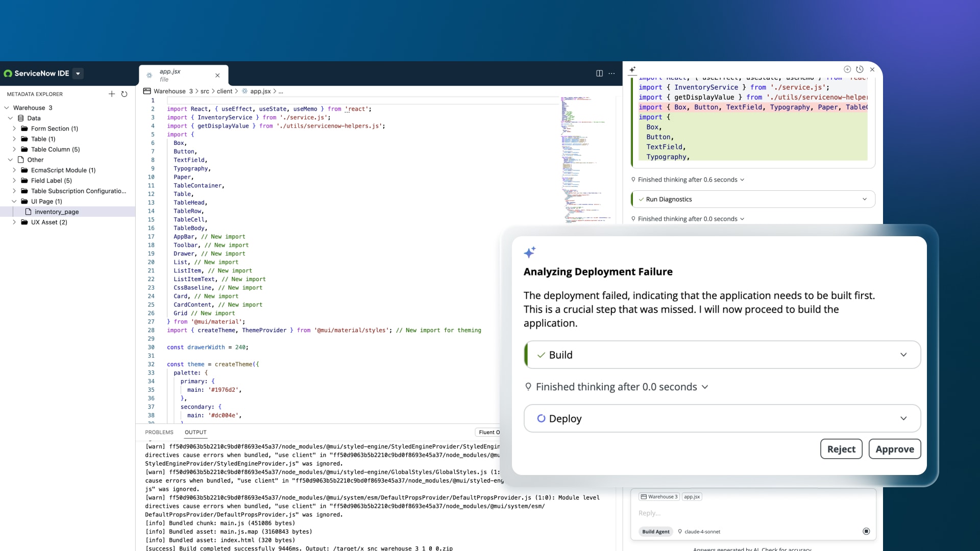Viewport: 980px width, 551px height.
Task: Add new item in Metadata Explorer
Action: (112, 94)
